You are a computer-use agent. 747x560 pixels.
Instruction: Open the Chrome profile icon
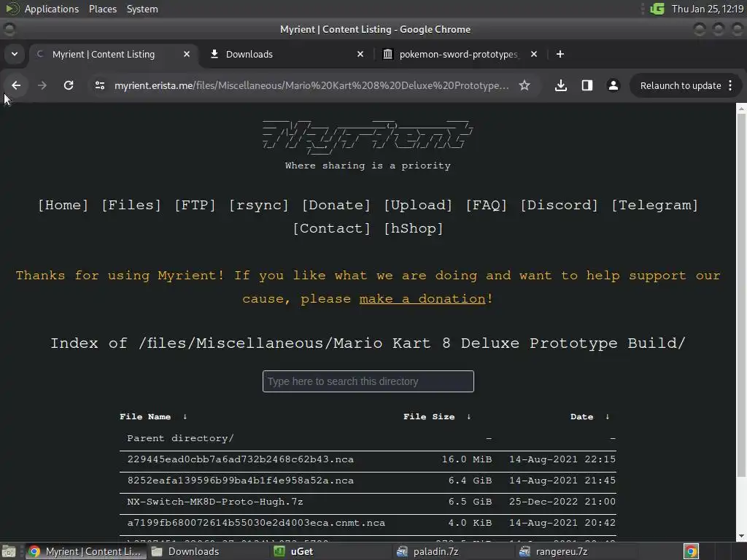(x=613, y=85)
